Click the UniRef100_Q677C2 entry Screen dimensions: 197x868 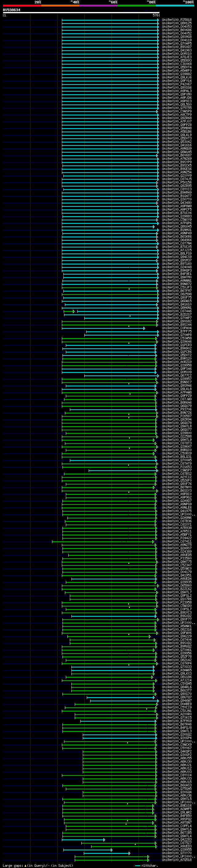coord(177,375)
